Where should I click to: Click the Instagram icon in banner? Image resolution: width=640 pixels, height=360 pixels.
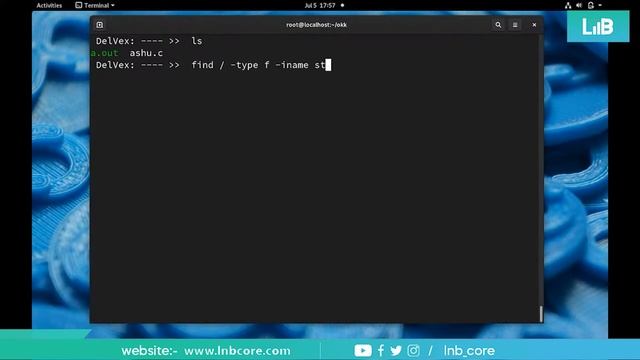413,351
